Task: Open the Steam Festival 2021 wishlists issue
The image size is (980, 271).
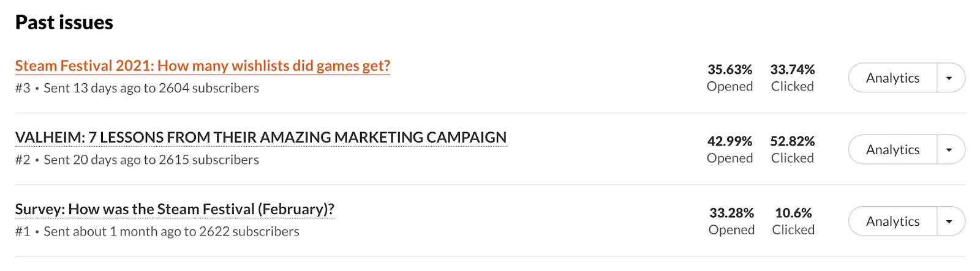Action: [202, 66]
